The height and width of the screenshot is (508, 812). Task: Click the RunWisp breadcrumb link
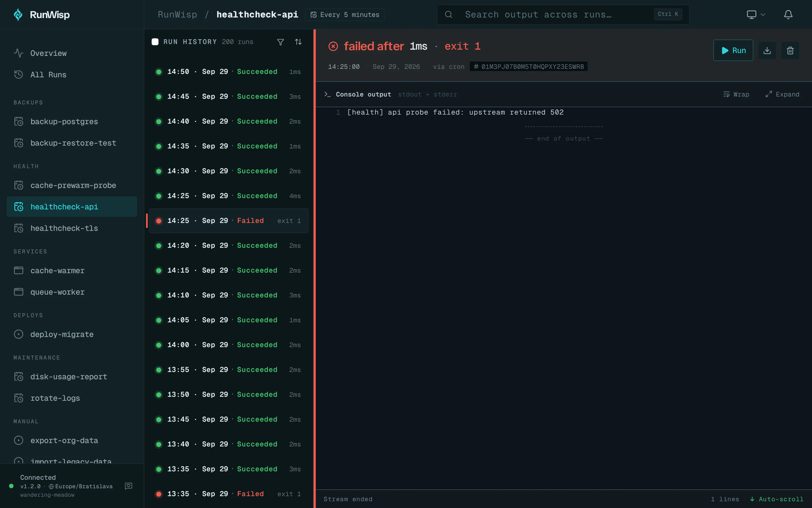178,14
